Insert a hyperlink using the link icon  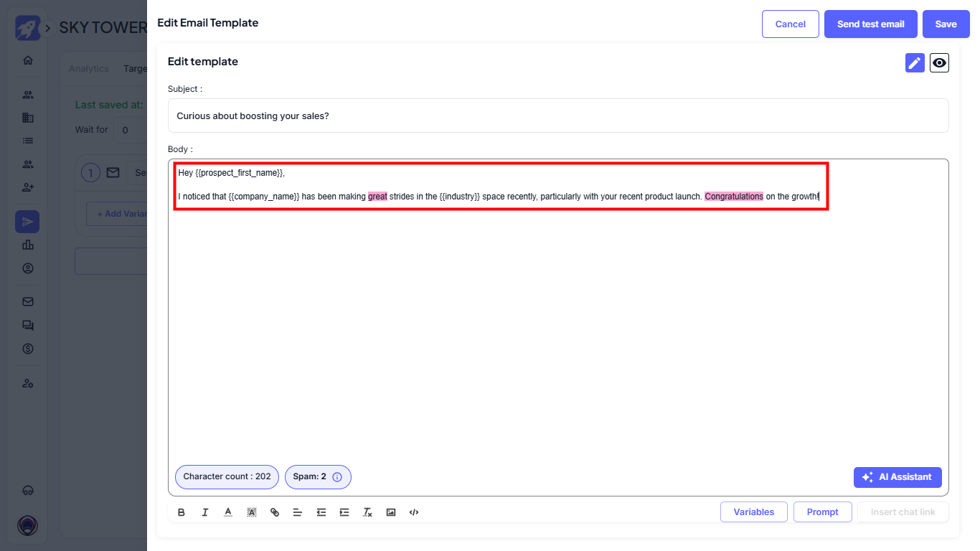pos(275,512)
